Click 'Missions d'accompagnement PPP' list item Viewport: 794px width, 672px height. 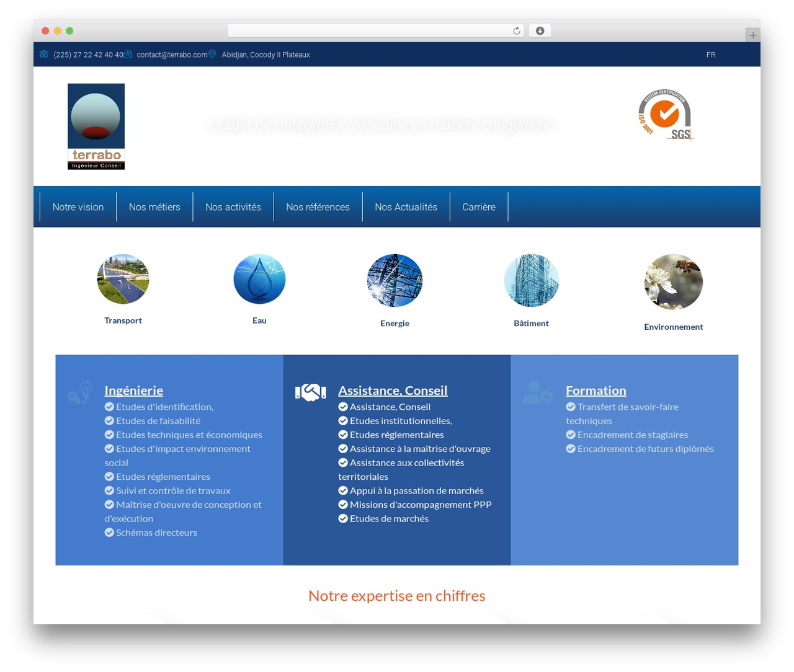[x=415, y=505]
